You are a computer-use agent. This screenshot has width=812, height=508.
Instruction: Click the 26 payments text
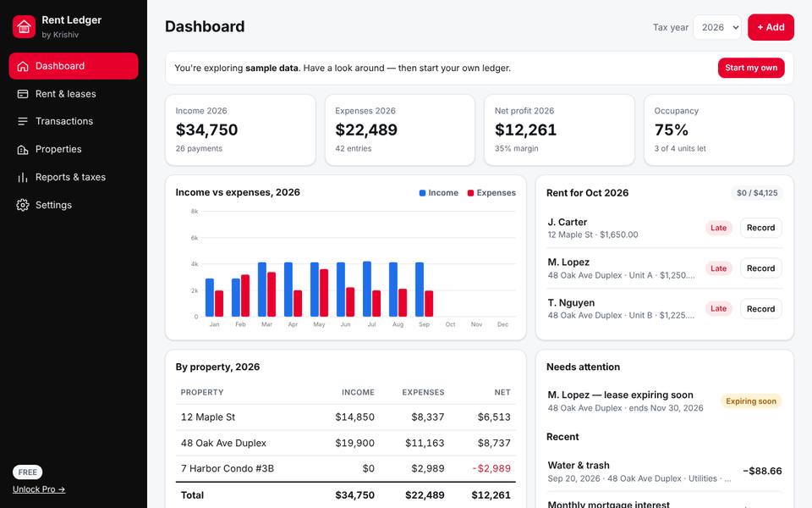[x=199, y=149]
